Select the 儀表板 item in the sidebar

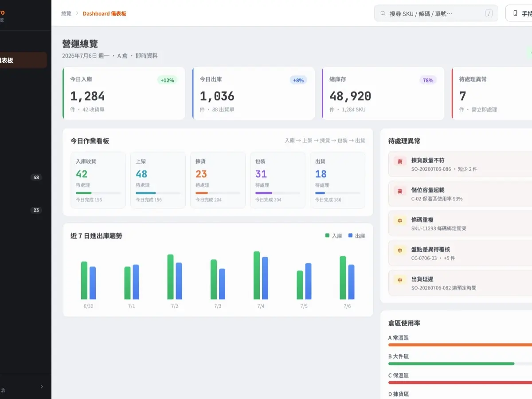click(x=23, y=60)
